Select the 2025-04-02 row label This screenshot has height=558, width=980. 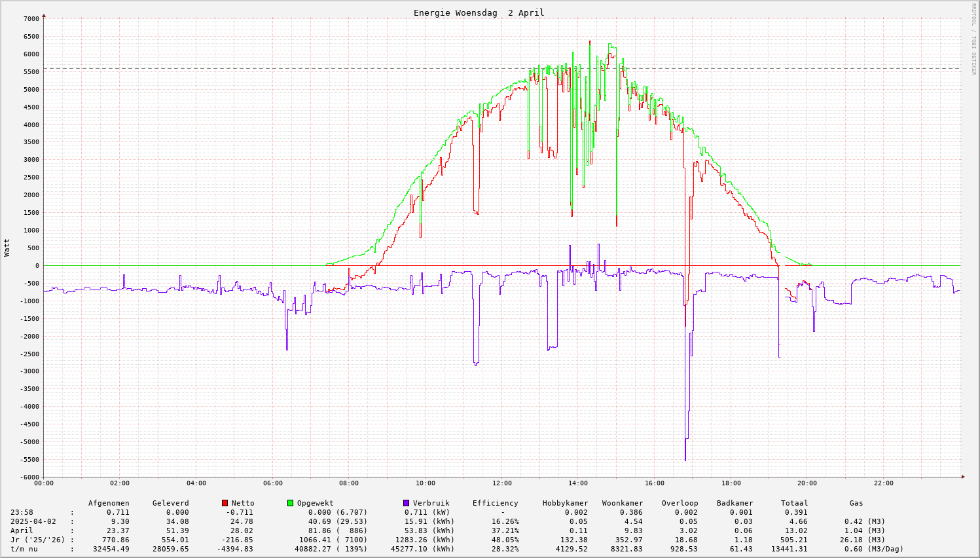click(33, 521)
